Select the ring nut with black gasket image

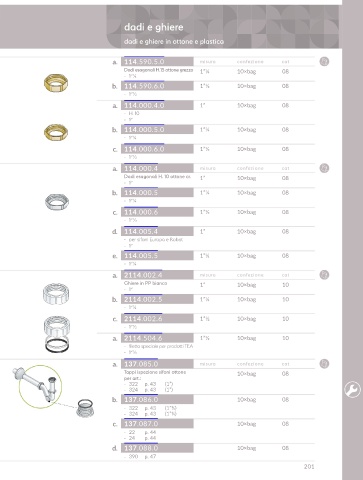[57, 333]
